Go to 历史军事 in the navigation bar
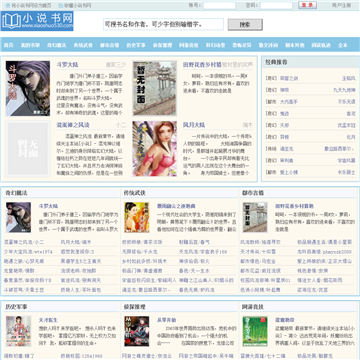360x360 pixels. (136, 45)
